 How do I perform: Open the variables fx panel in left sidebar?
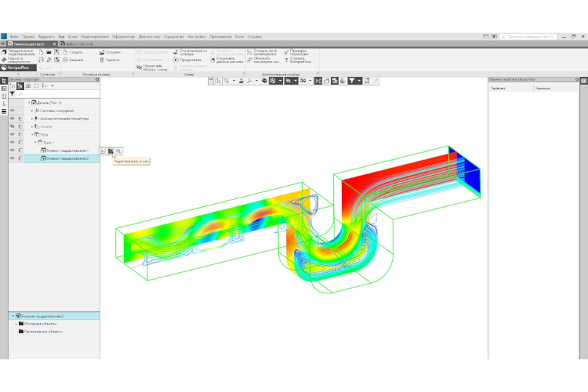pyautogui.click(x=4, y=103)
